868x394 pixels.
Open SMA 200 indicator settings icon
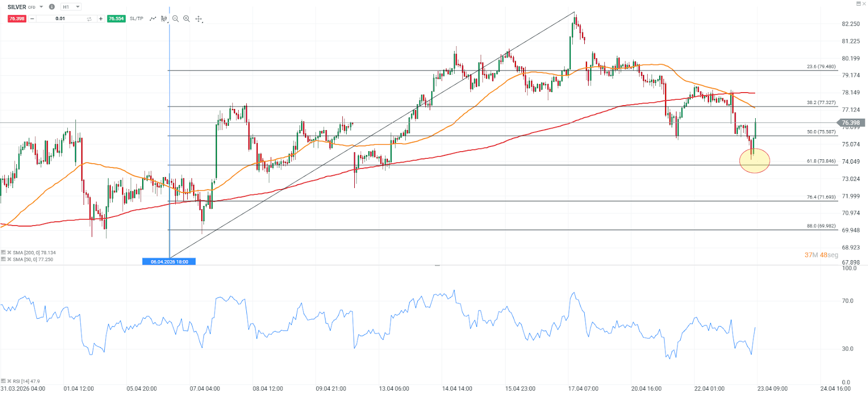3,253
